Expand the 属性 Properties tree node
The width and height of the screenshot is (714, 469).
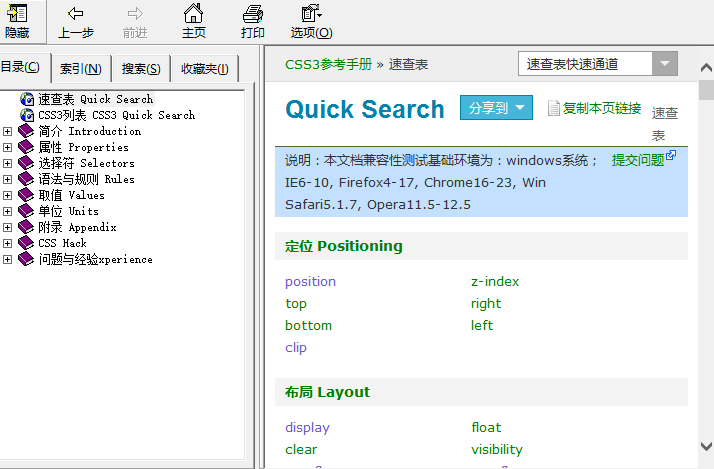[x=8, y=147]
